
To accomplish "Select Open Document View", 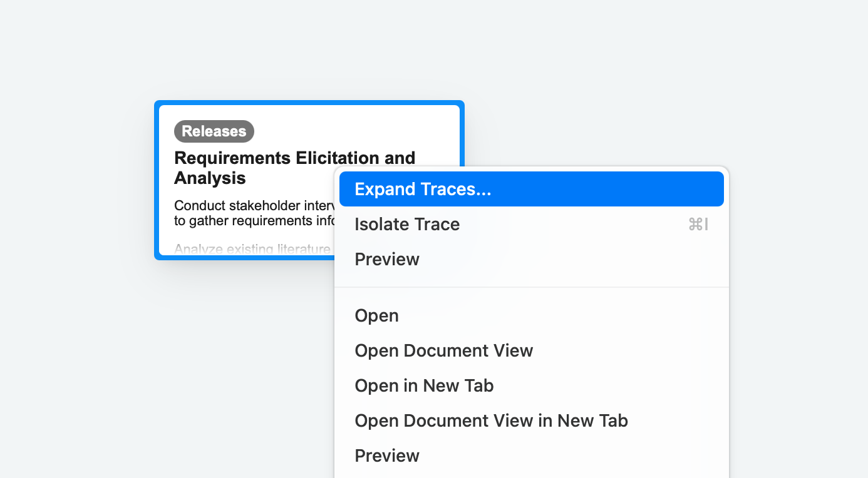I will click(x=443, y=350).
